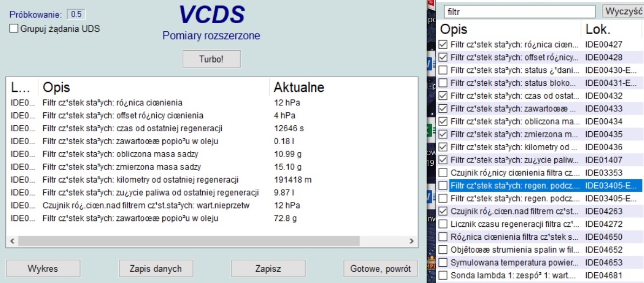The image size is (644, 283).
Task: Select the row obliczona masa sadzy
Action: [x=211, y=154]
